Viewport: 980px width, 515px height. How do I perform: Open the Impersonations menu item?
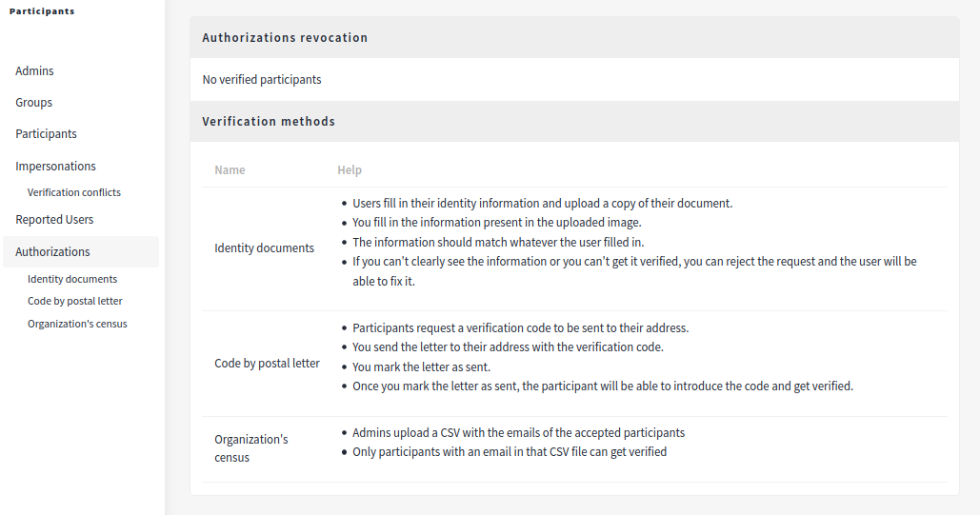click(x=55, y=167)
